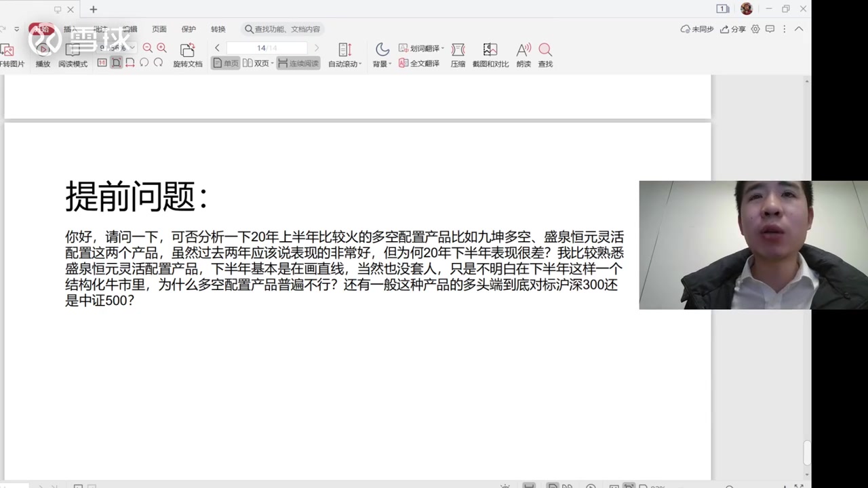Open the 转换 menu tab

[x=218, y=29]
